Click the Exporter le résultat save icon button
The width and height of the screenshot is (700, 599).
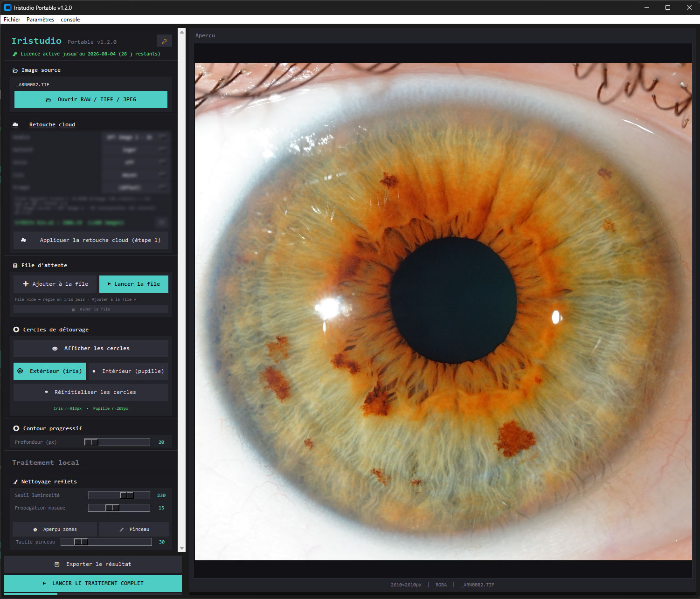[x=93, y=564]
